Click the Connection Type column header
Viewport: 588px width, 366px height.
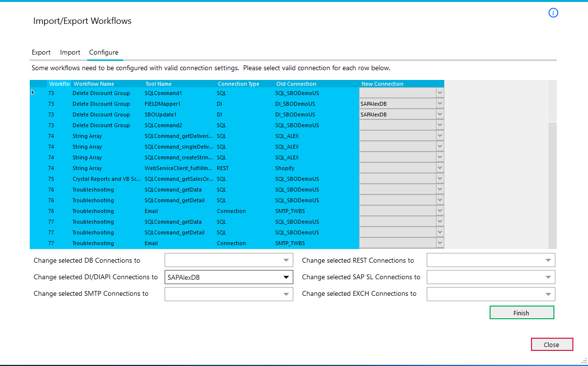pyautogui.click(x=245, y=84)
